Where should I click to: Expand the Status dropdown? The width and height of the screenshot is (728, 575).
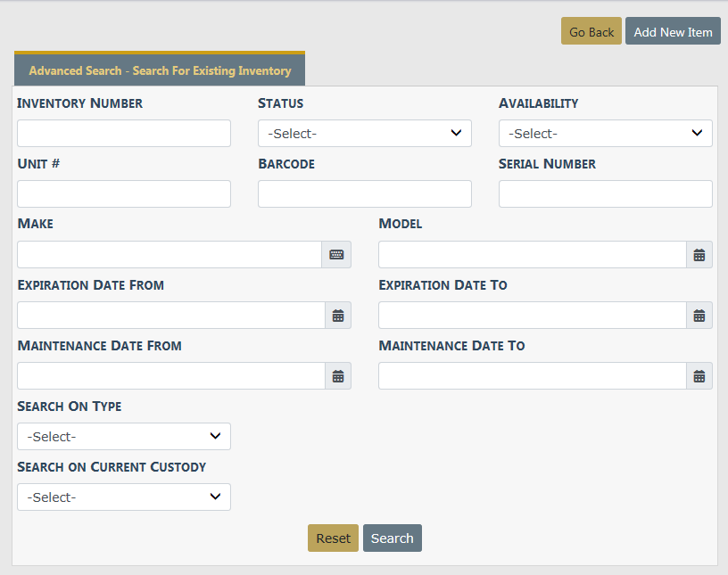[x=364, y=134]
